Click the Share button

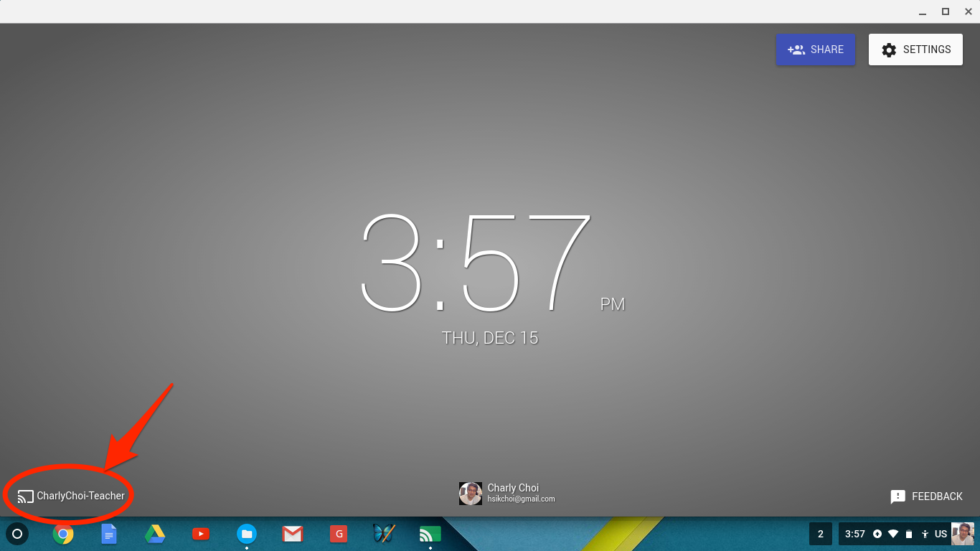click(815, 50)
